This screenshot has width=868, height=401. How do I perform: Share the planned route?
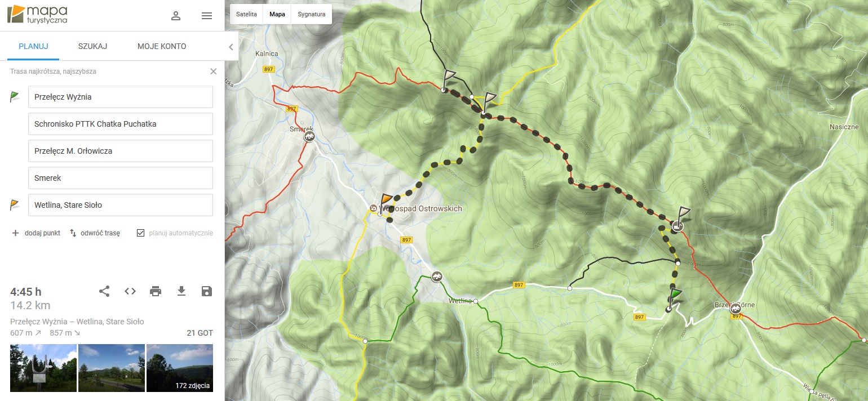pos(104,291)
